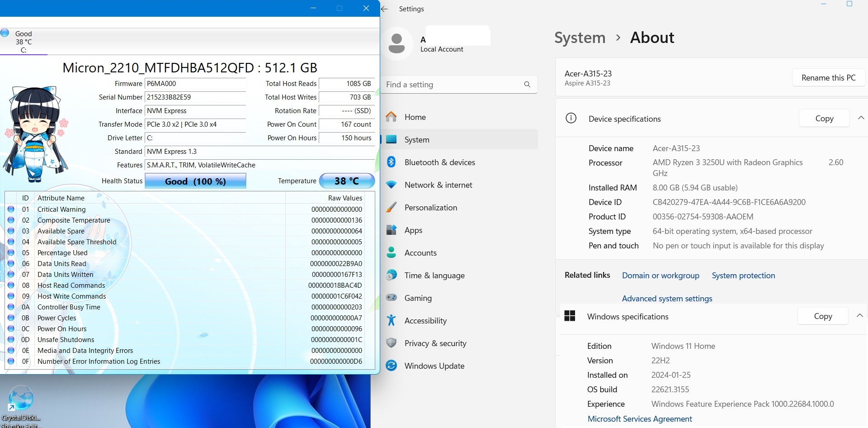868x428 pixels.
Task: Click the search magnifier in Find a setting
Action: [527, 85]
